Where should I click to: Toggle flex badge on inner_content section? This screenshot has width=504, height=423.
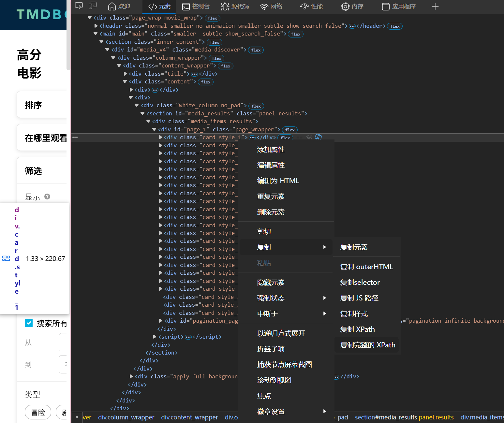point(215,42)
